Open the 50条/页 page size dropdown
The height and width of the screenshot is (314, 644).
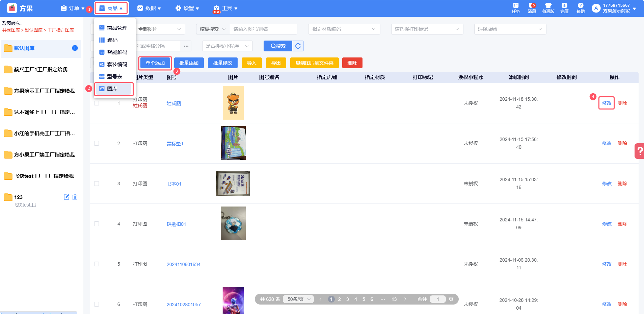click(x=298, y=299)
